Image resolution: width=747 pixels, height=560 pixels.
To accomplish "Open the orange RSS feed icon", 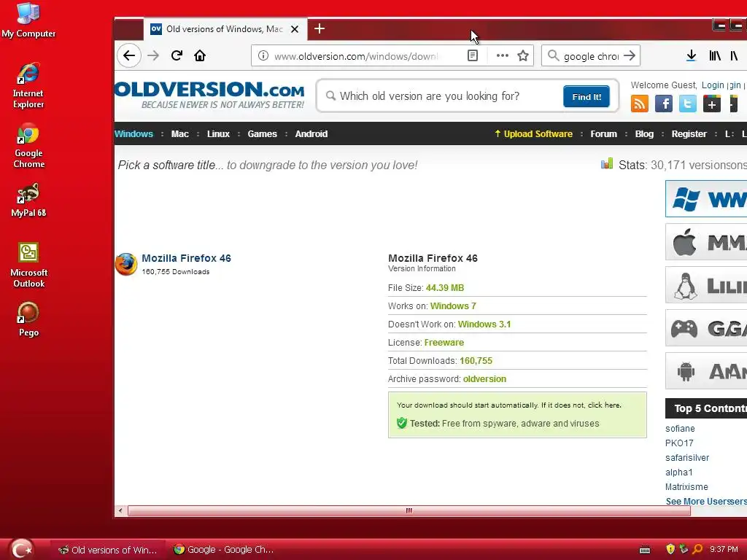I will 639,104.
